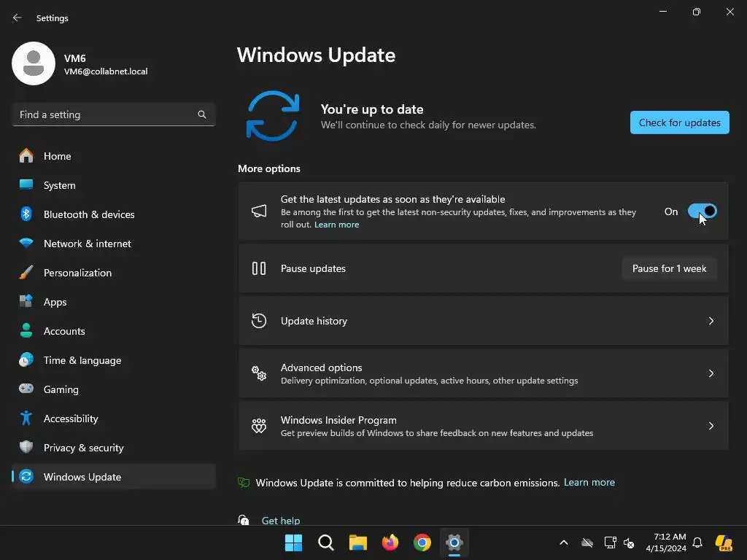Open Bluetooth & devices settings
The height and width of the screenshot is (560, 747).
tap(114, 214)
